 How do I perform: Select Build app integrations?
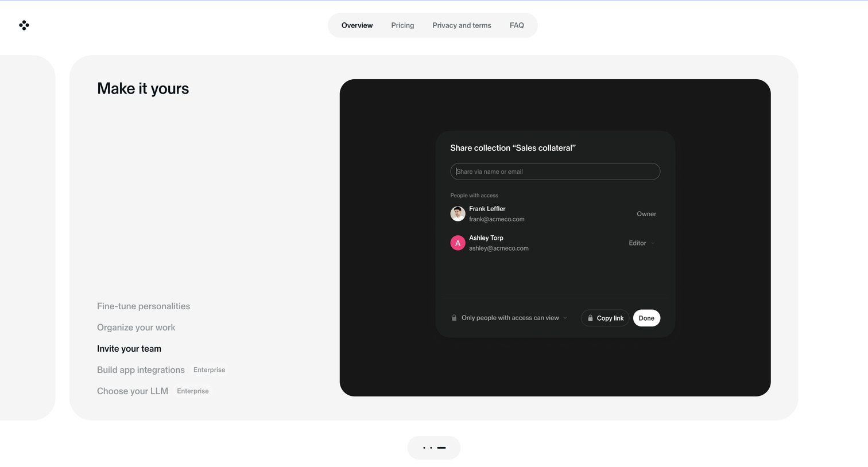tap(141, 370)
